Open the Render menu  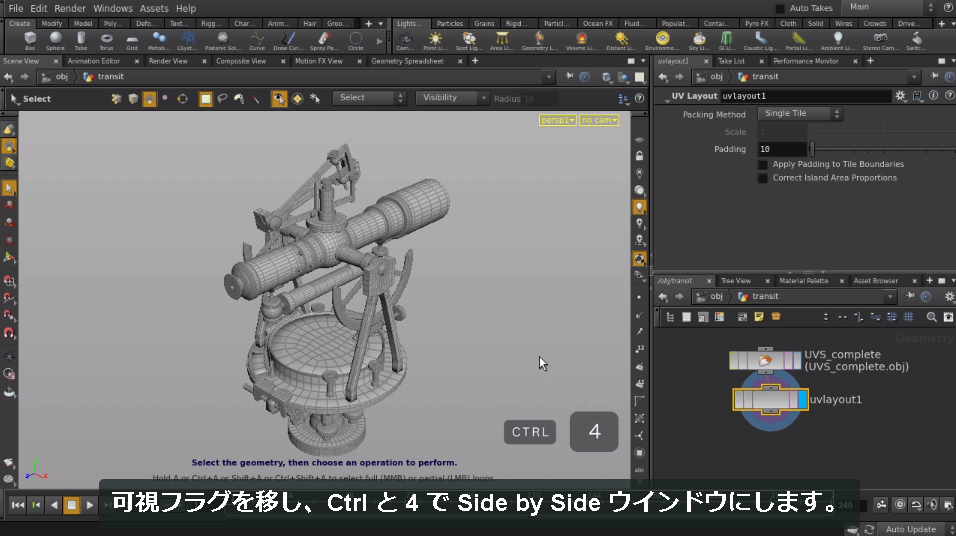(x=70, y=9)
